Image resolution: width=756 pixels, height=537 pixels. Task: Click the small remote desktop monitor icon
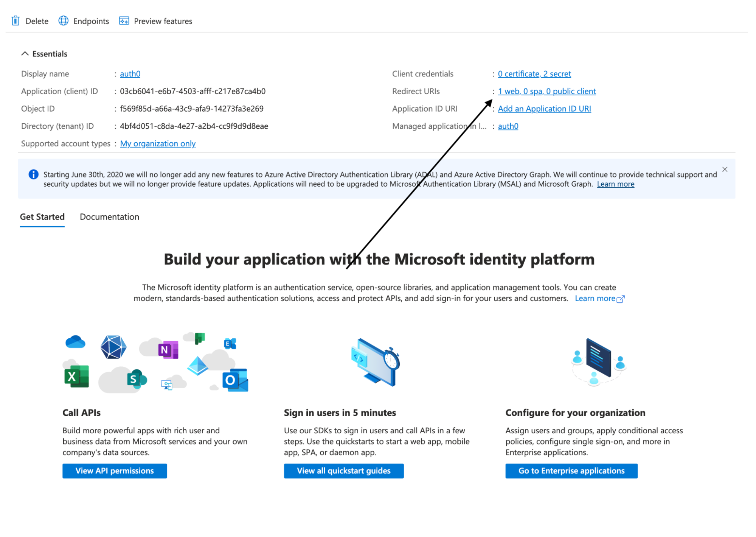[x=167, y=385]
